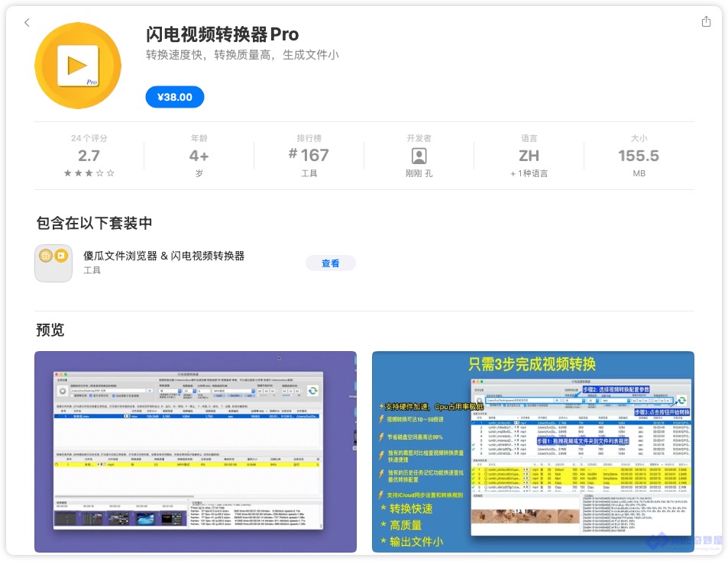Go back using the back chevron
The height and width of the screenshot is (561, 728).
(x=27, y=22)
